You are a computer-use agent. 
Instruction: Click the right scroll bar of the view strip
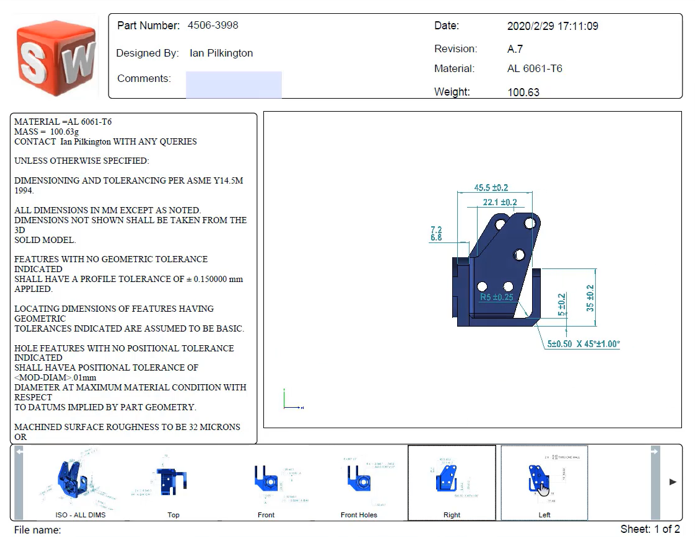click(655, 483)
